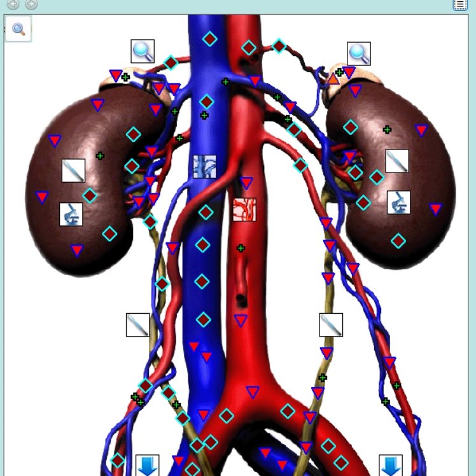Select the diamond marker on the artery above the image-left adrenal
Screen dimensions: 476x476
[171, 63]
